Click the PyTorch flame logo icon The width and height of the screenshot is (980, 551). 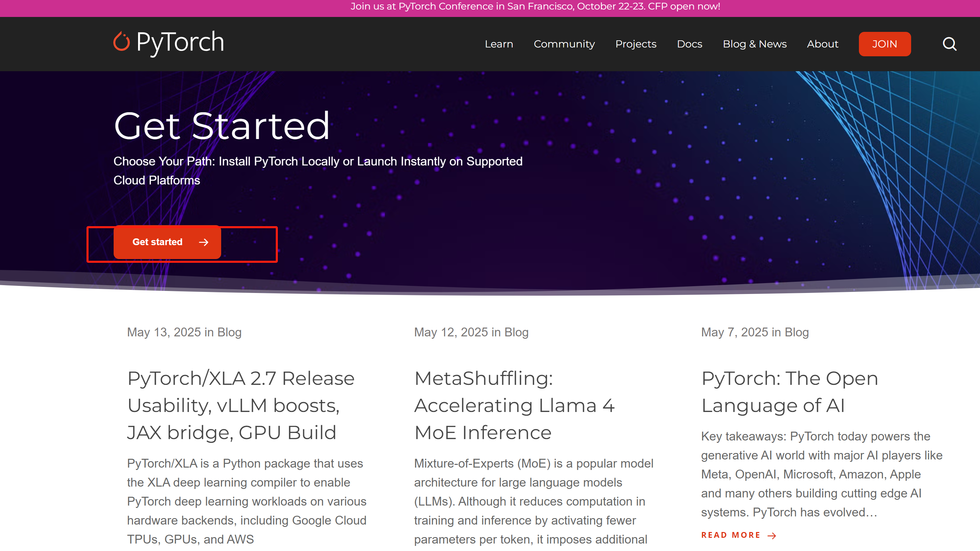click(122, 42)
